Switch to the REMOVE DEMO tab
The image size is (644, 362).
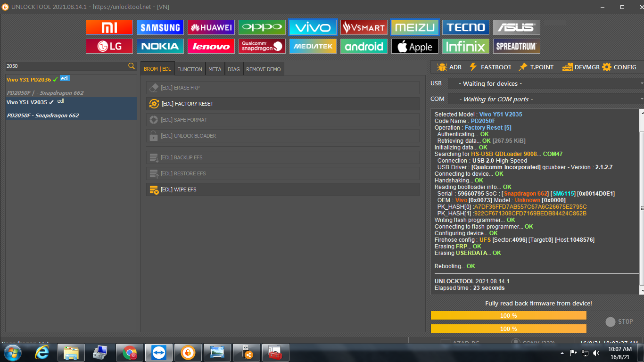pyautogui.click(x=264, y=69)
